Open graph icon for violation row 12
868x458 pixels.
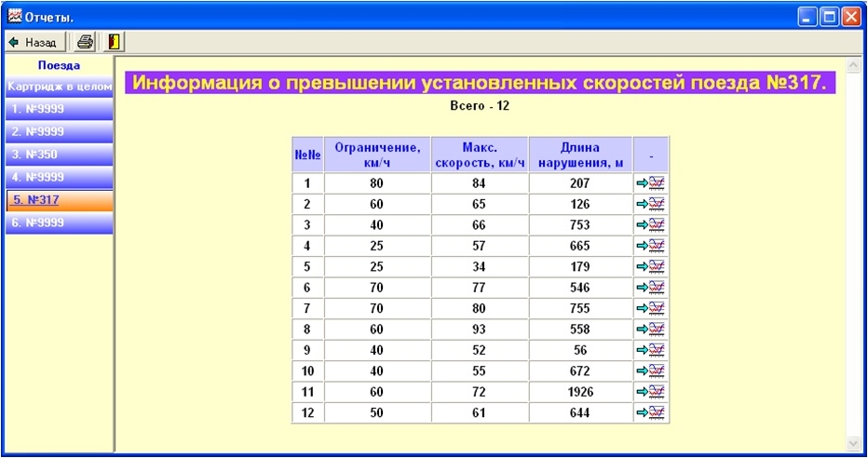[650, 412]
